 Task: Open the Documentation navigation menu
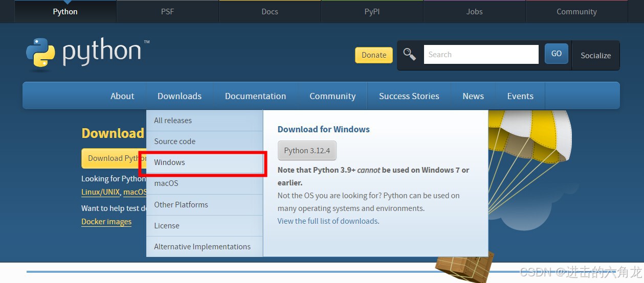pos(255,96)
